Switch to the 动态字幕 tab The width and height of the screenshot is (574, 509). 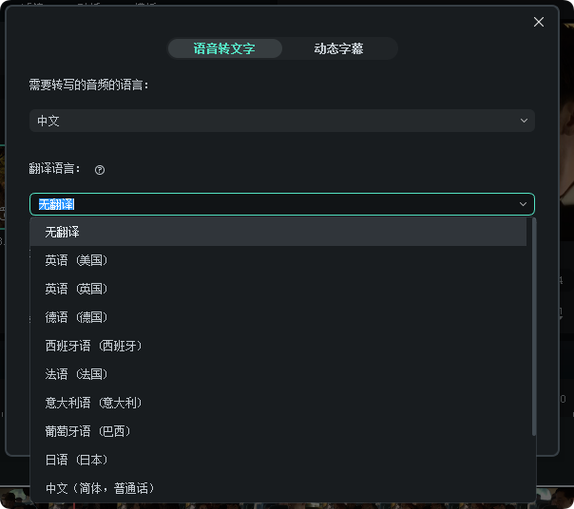[x=339, y=48]
